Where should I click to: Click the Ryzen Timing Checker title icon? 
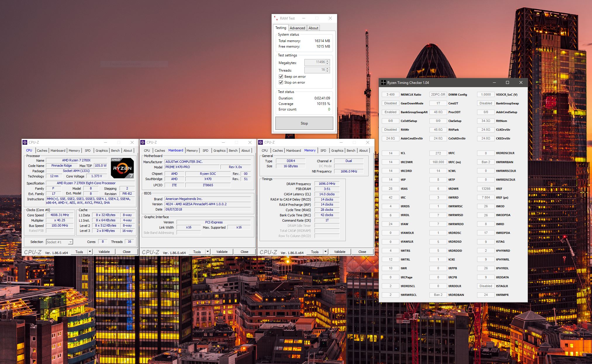[x=383, y=83]
